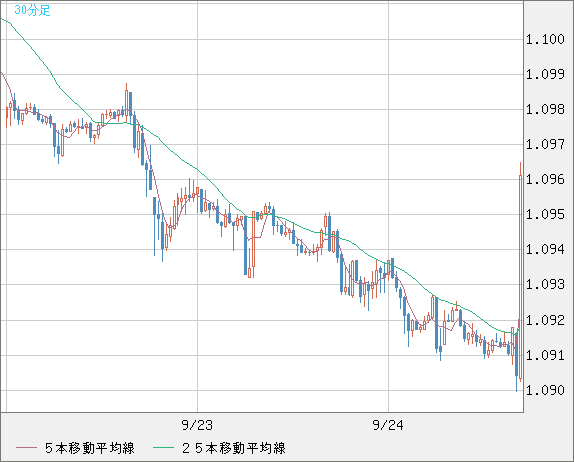Select the 1.091 price axis label
Viewport: 574px width, 462px height.
545,355
